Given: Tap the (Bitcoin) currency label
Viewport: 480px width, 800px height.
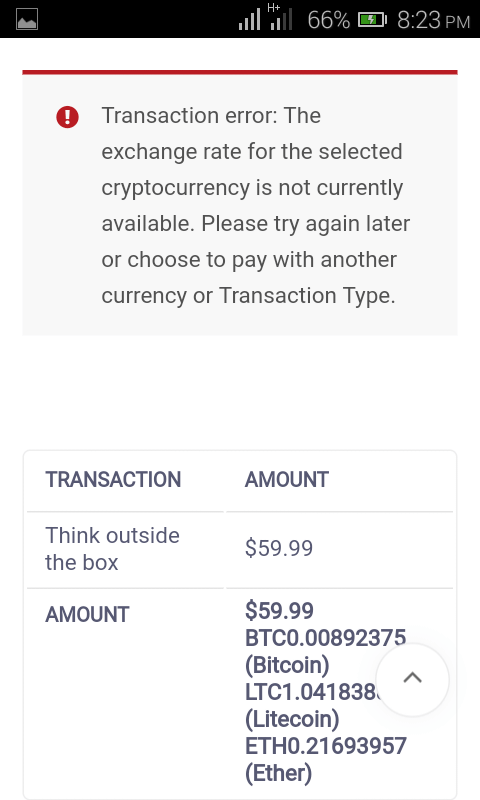Looking at the screenshot, I should [287, 665].
